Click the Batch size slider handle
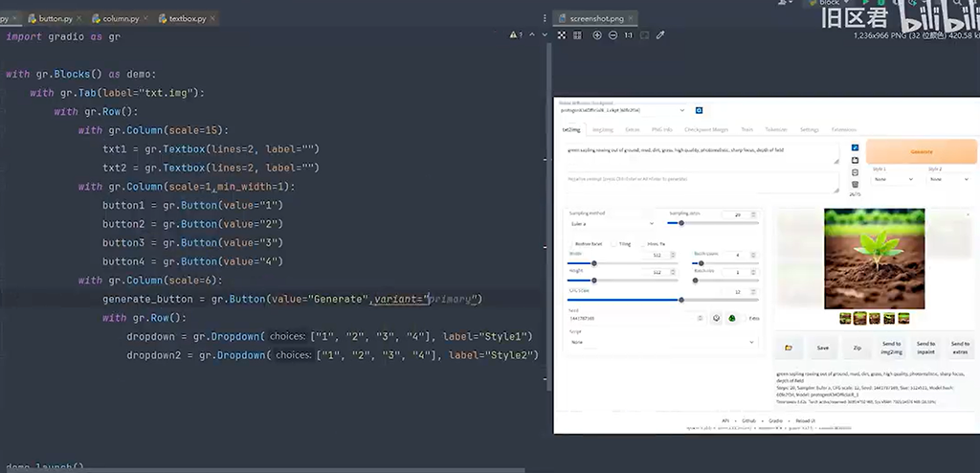Screen dimensions: 980x473 point(695,281)
